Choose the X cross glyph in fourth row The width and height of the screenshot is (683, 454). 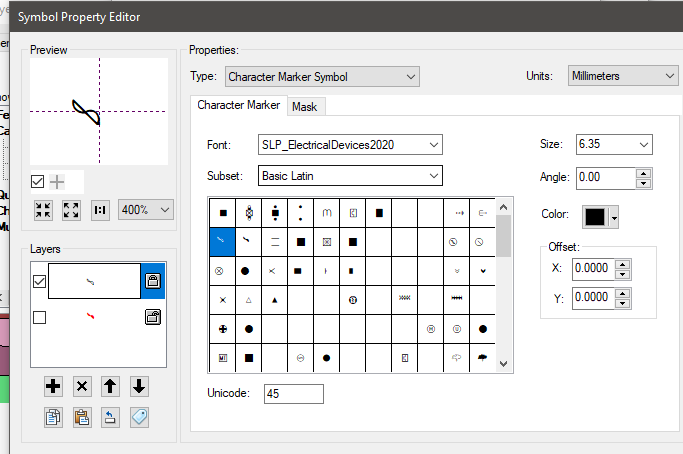pos(223,300)
